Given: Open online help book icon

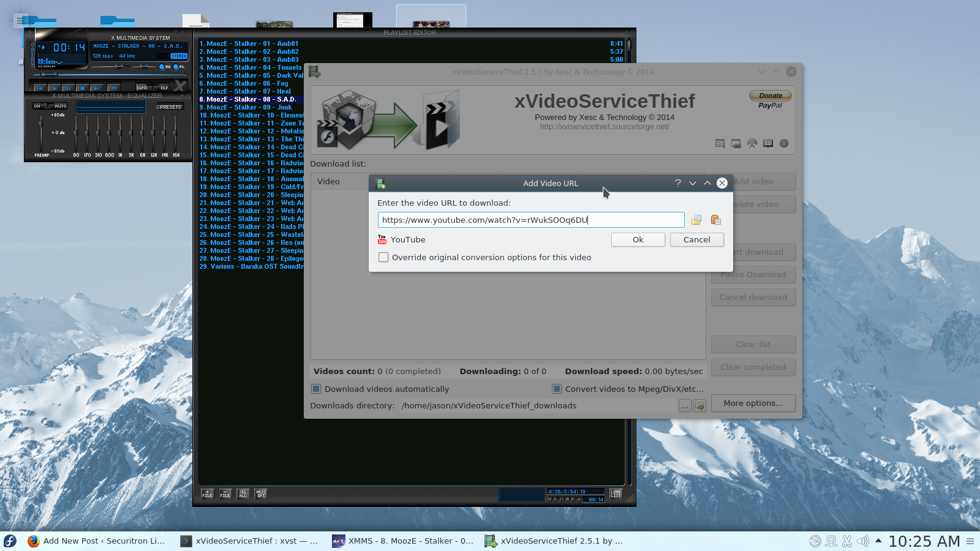Looking at the screenshot, I should click(x=768, y=143).
